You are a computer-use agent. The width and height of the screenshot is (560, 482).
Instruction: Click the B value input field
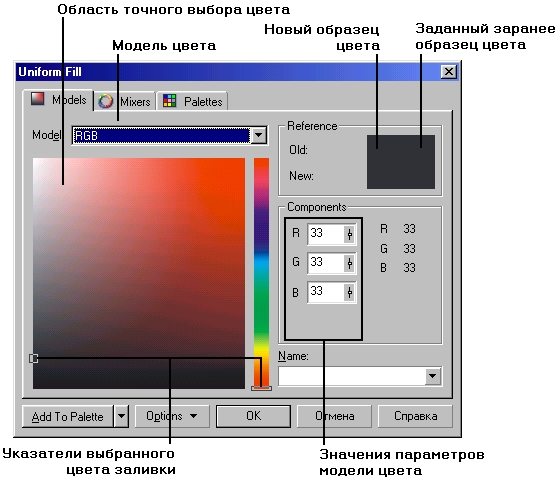click(x=325, y=292)
